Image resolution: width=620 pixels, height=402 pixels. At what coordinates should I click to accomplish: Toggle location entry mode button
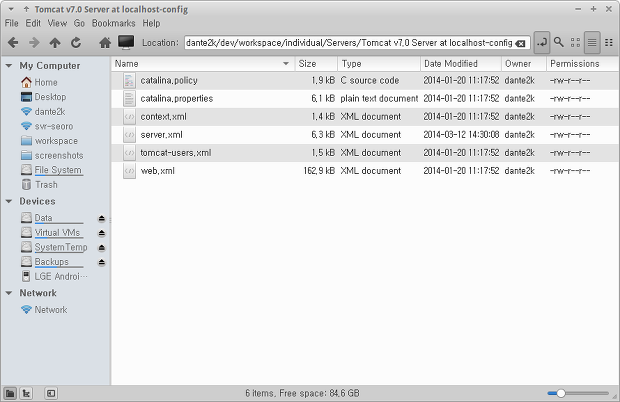pos(542,42)
